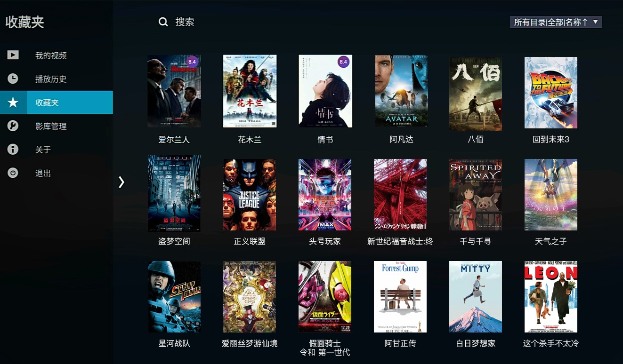The width and height of the screenshot is (623, 364).
Task: Click the 搜索 search field
Action: 185,22
